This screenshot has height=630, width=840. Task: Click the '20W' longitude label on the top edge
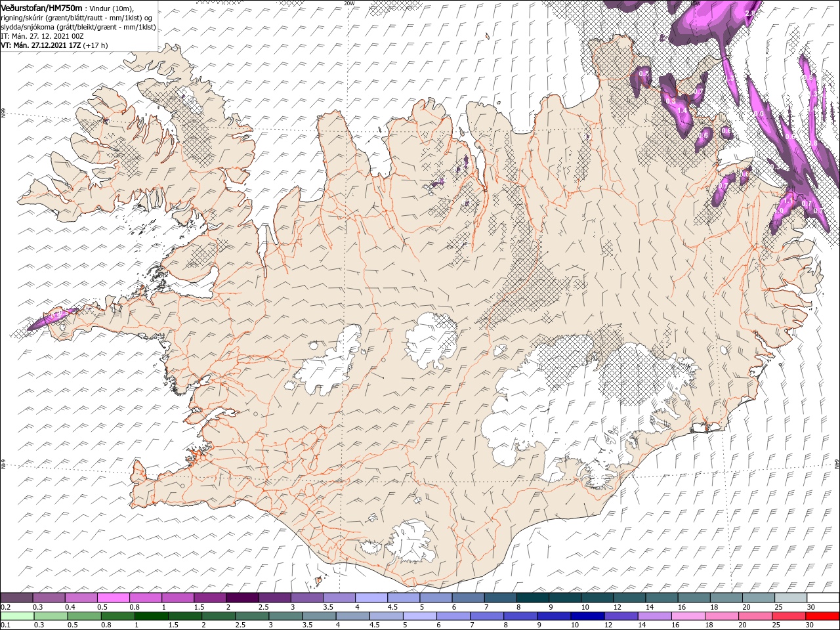[348, 3]
